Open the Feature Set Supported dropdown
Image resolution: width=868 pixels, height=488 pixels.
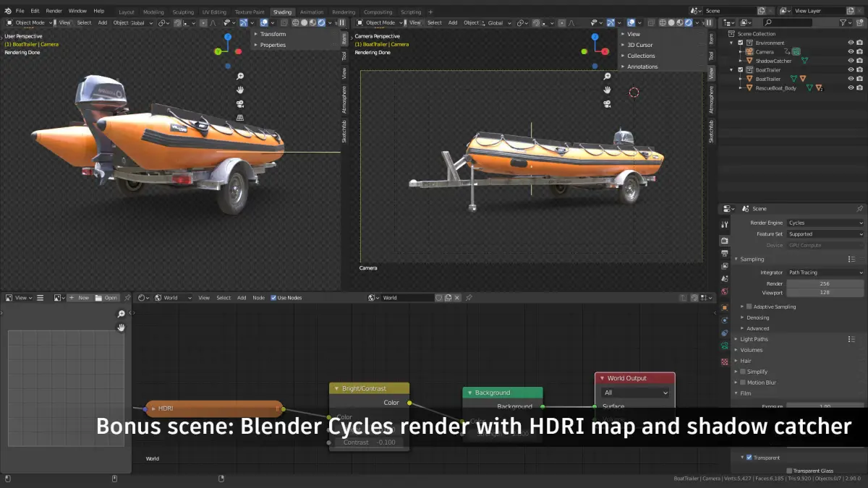pos(825,234)
